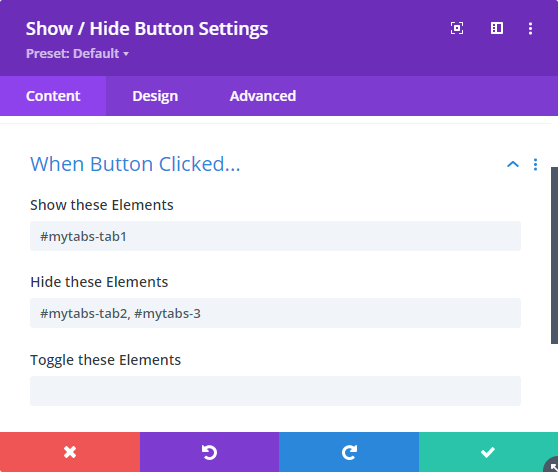Discard changes with the red X button
The height and width of the screenshot is (472, 558).
[70, 452]
